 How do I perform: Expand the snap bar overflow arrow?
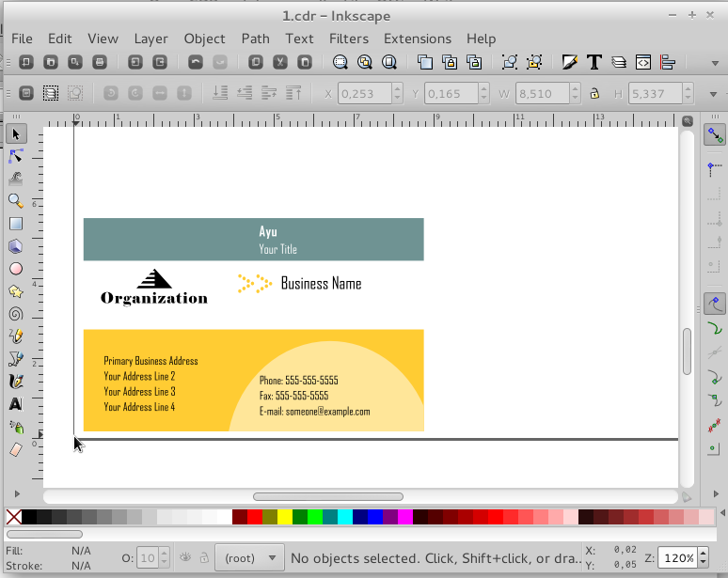point(716,494)
